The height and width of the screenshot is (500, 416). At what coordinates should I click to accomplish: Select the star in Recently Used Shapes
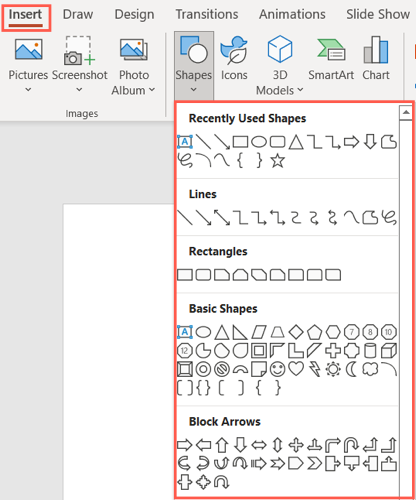click(x=277, y=161)
